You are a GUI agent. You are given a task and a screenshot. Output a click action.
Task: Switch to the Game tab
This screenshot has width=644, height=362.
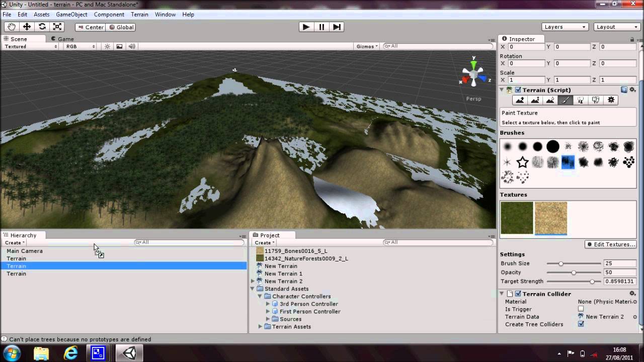62,39
